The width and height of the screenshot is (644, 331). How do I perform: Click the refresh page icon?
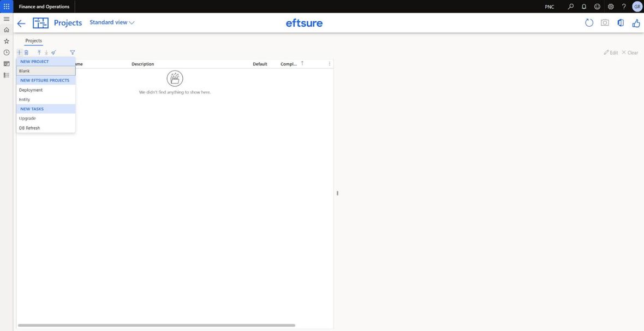[x=589, y=23]
